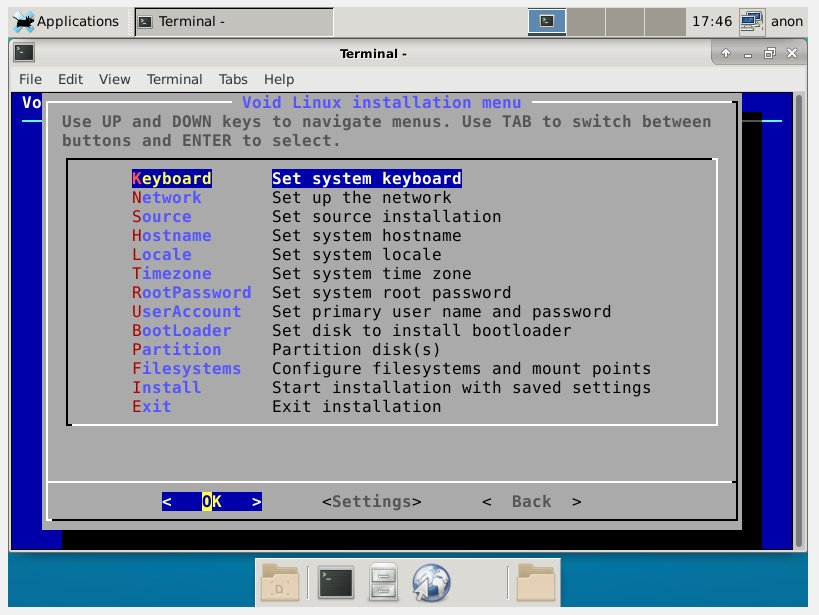Close the Terminal window
This screenshot has height=615, width=819.
coord(792,53)
